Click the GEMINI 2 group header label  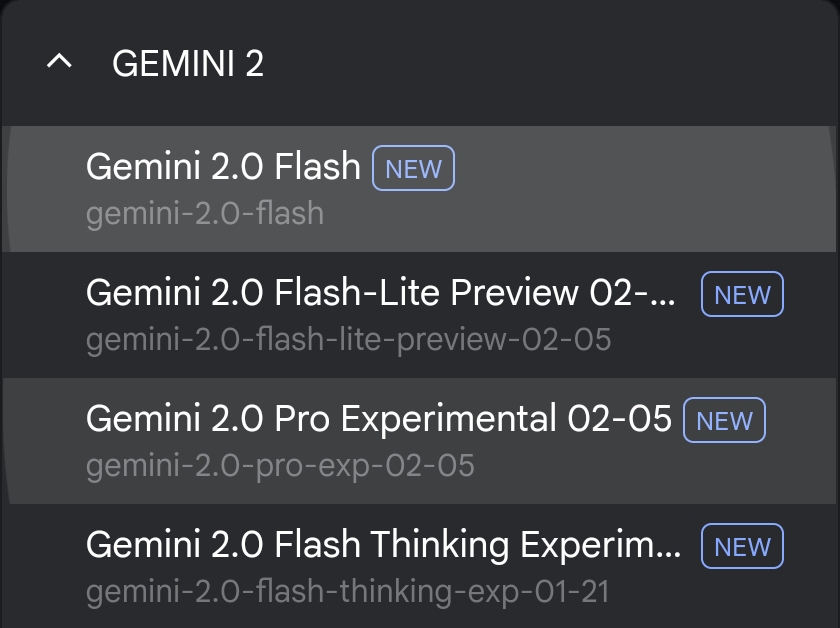188,63
